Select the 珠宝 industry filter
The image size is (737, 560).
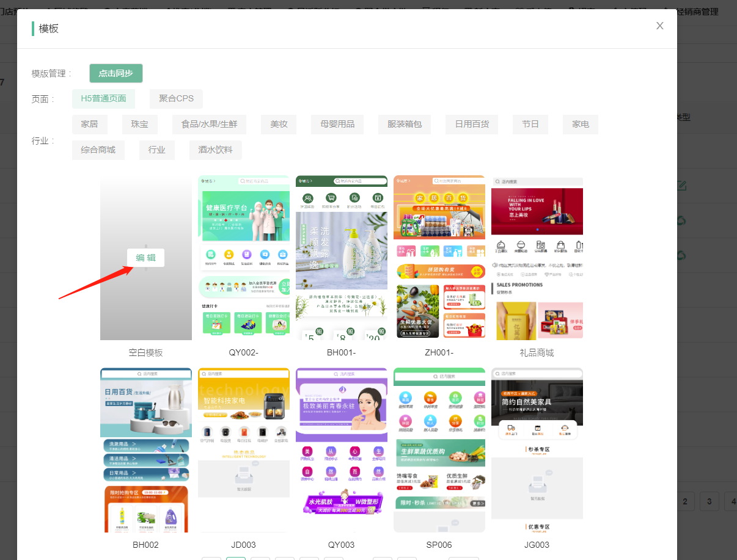coord(139,125)
